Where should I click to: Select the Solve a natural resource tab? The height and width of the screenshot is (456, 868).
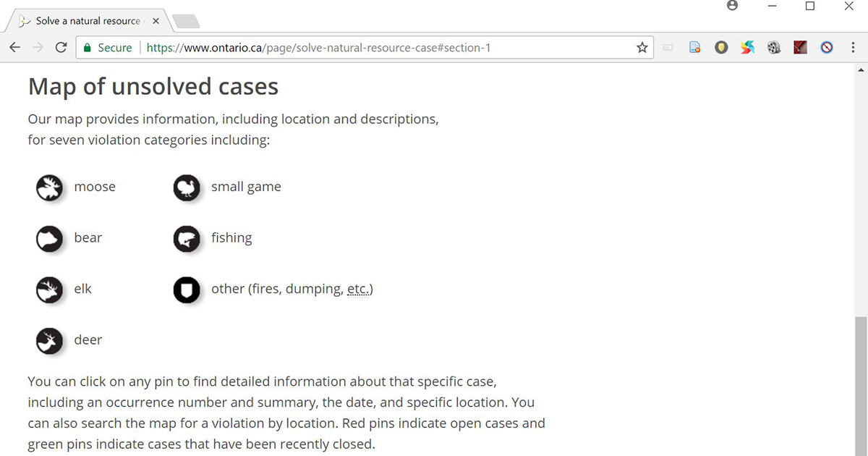tap(87, 21)
